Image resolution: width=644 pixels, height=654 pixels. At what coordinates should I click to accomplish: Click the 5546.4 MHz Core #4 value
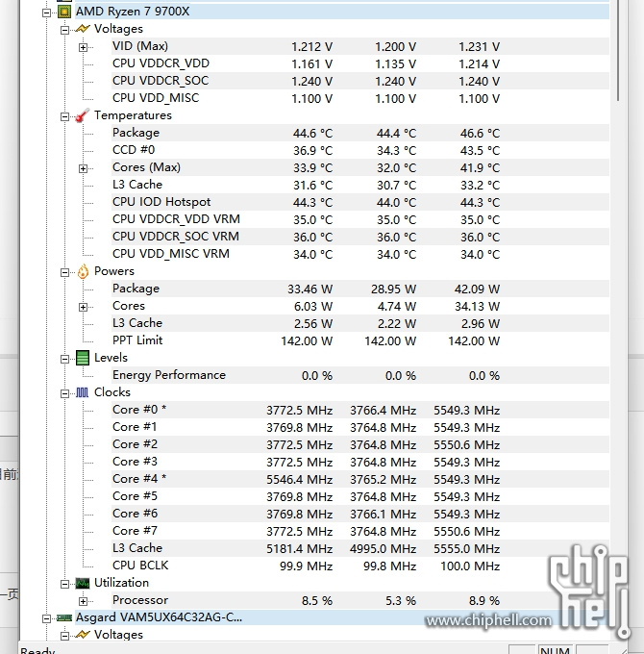[300, 480]
